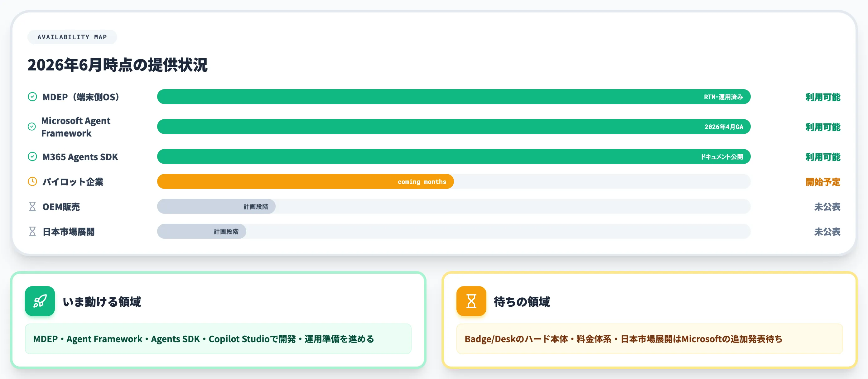Image resolution: width=868 pixels, height=379 pixels.
Task: Click the orange hourglass icon of 待ちの領域
Action: (x=471, y=301)
